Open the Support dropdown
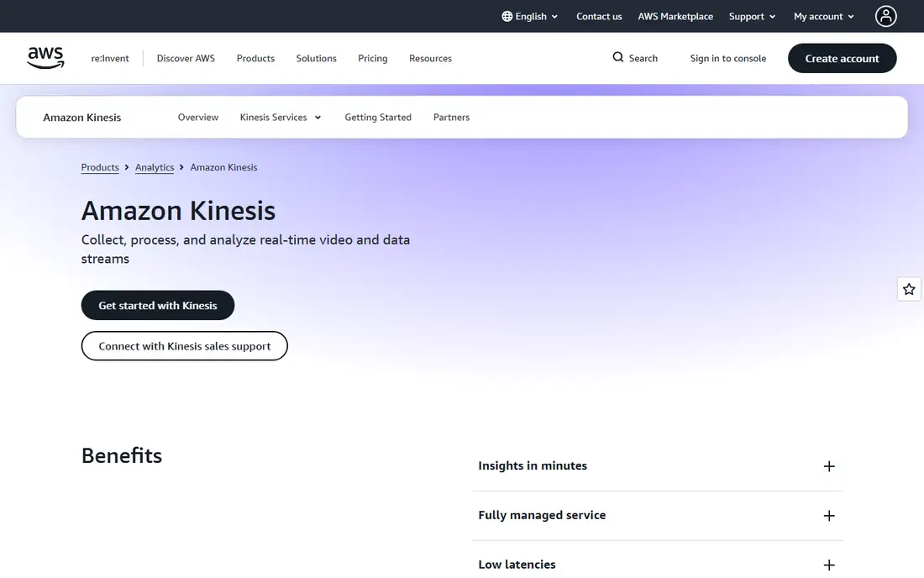This screenshot has height=578, width=924. click(752, 17)
